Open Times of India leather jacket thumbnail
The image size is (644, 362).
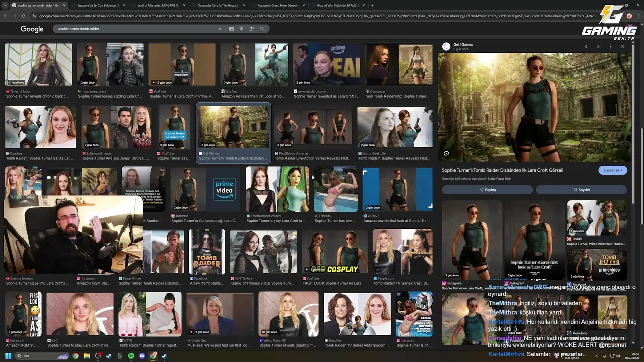coord(39,65)
